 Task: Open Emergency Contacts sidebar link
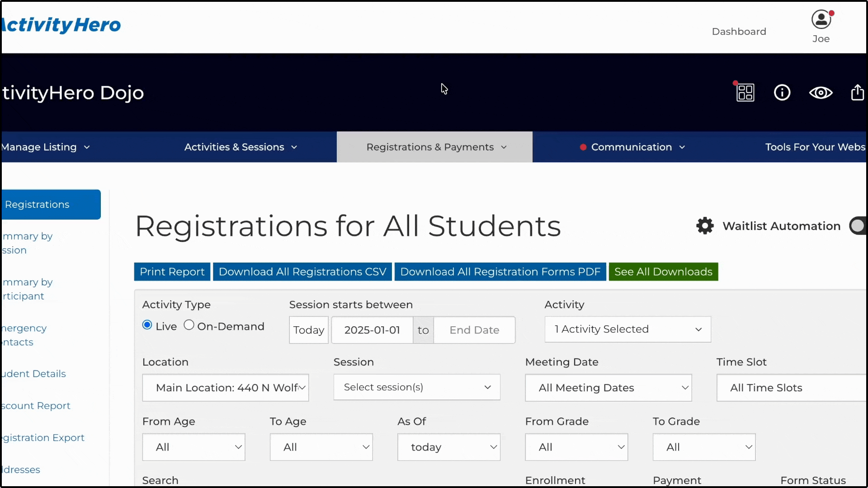click(24, 335)
